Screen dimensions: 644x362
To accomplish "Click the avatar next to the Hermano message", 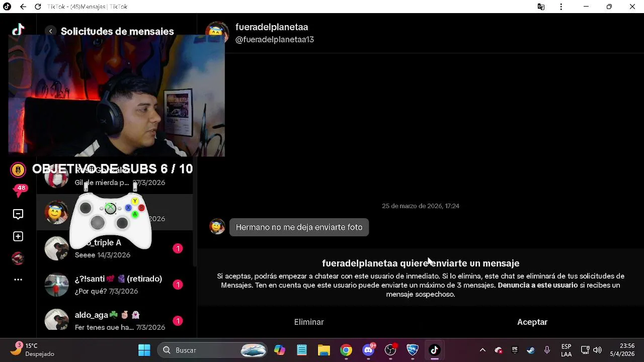I will [217, 227].
